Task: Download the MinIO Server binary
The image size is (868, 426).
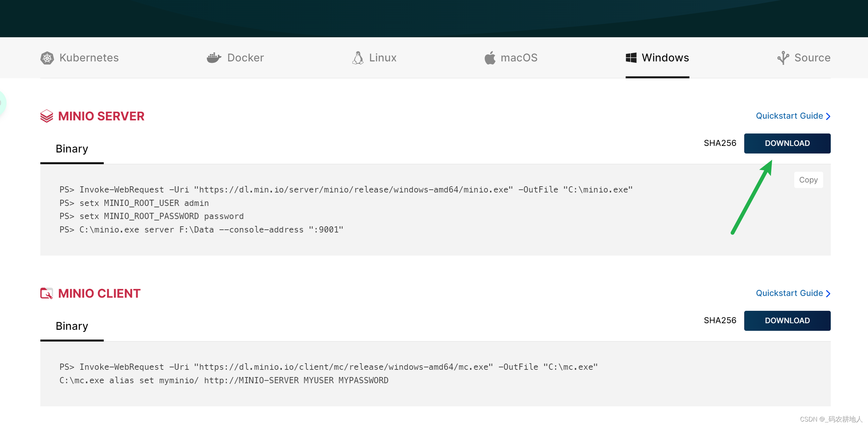Action: pyautogui.click(x=787, y=143)
